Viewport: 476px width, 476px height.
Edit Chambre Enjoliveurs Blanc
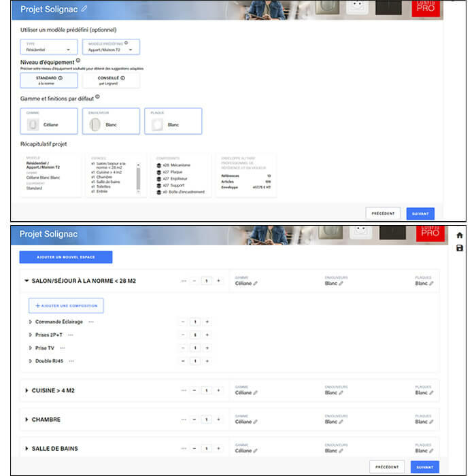point(341,422)
